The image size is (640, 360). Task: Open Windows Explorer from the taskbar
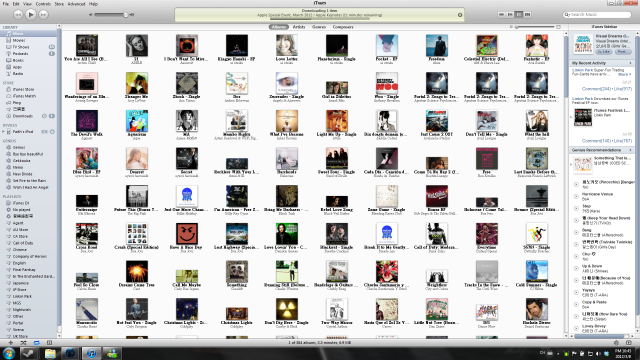[x=50, y=353]
